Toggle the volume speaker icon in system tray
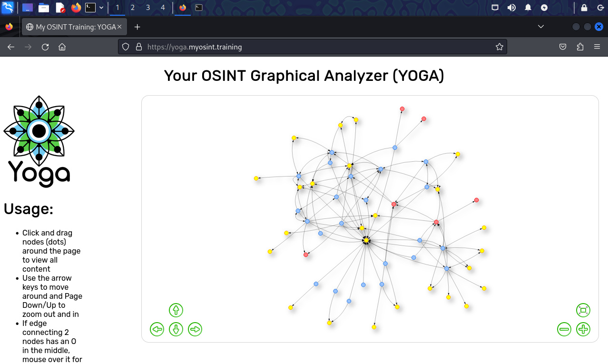 pos(511,8)
